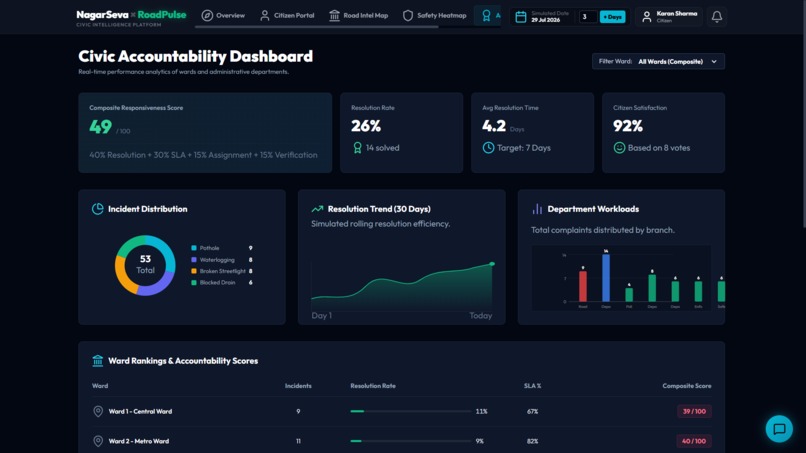
Task: Click the location pin for Ward 2 - Metro Ward
Action: pos(98,441)
